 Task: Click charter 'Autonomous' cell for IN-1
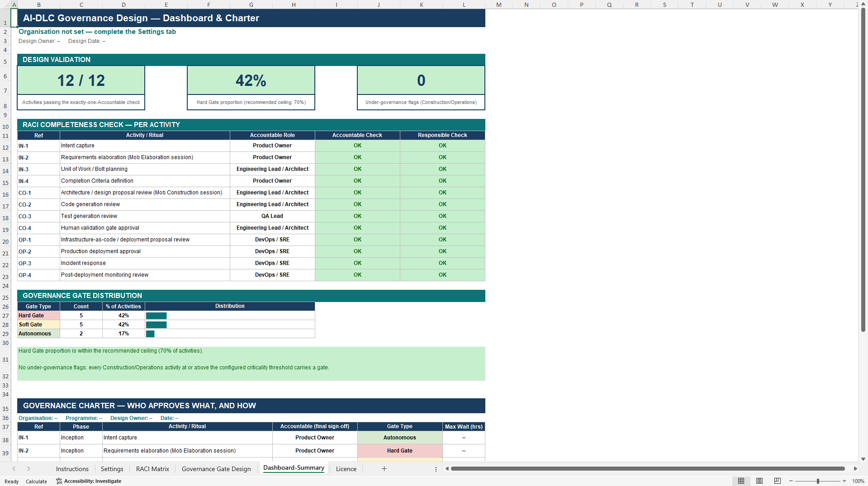[400, 438]
